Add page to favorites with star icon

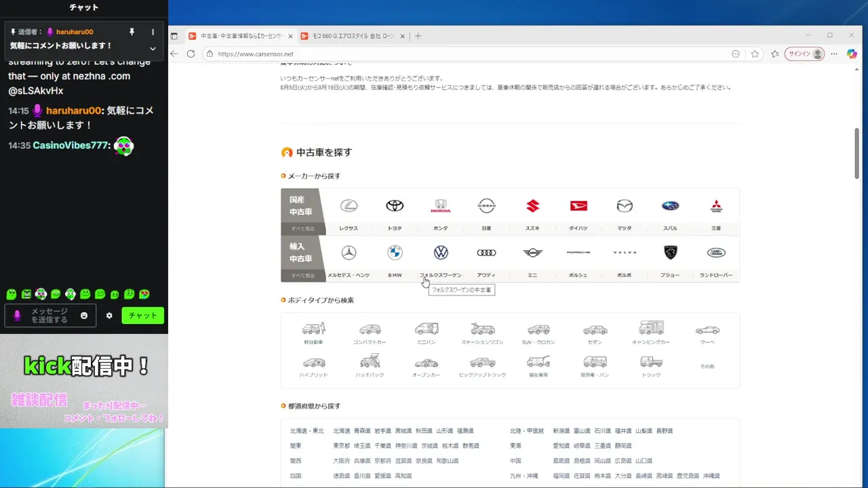click(755, 54)
